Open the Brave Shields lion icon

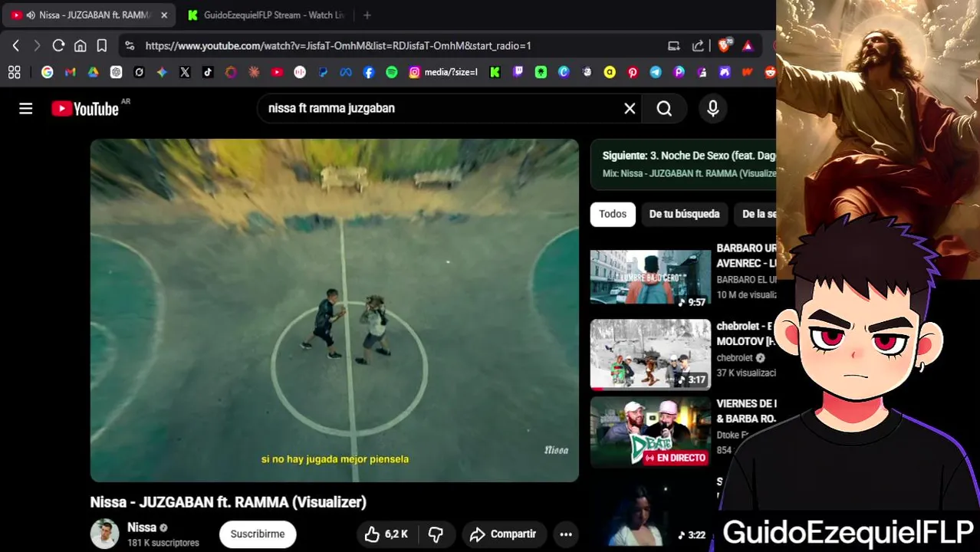click(x=725, y=46)
